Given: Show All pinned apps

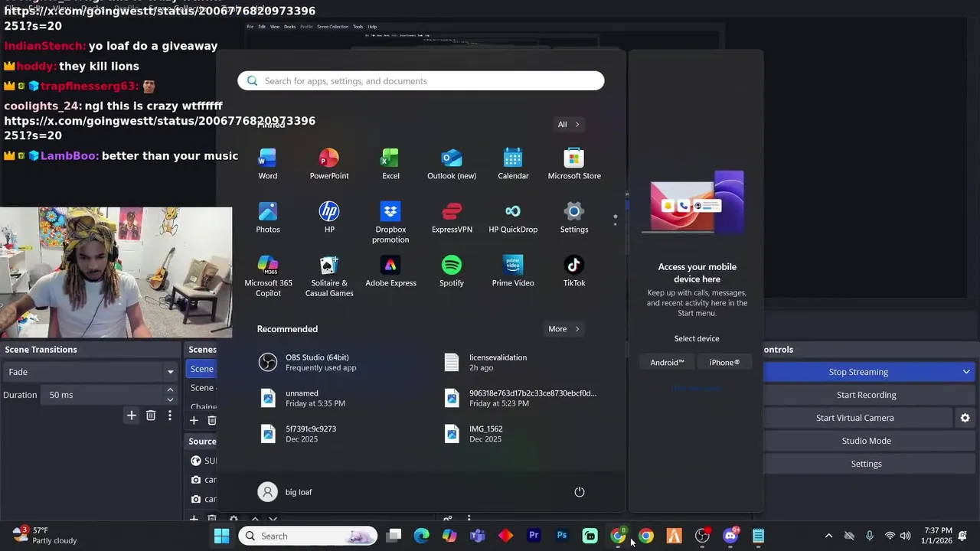Looking at the screenshot, I should point(568,124).
